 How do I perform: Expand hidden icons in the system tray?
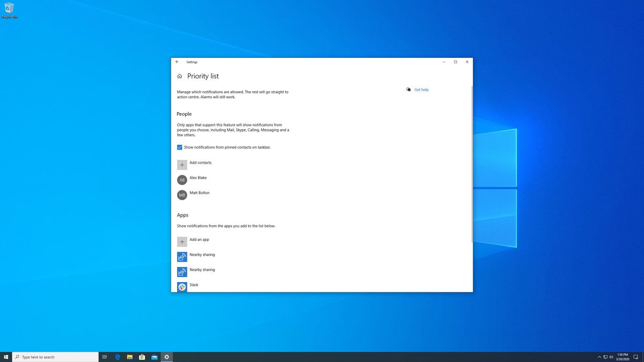[x=599, y=356]
